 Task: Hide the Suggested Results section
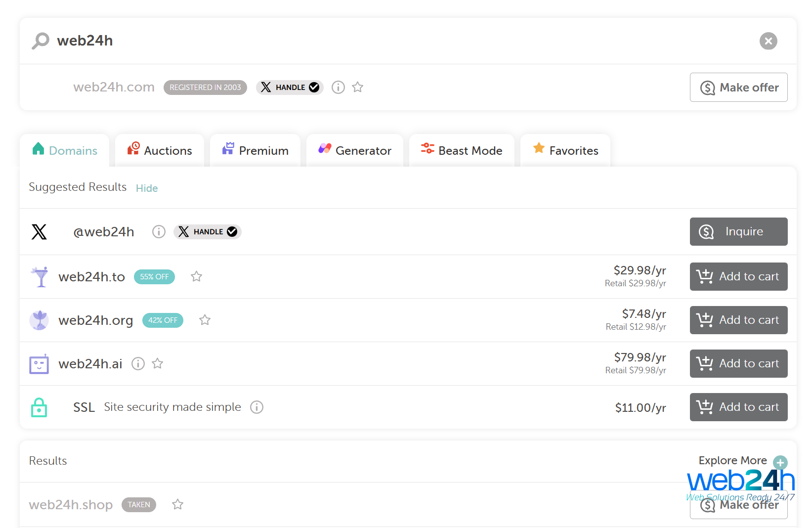(147, 188)
